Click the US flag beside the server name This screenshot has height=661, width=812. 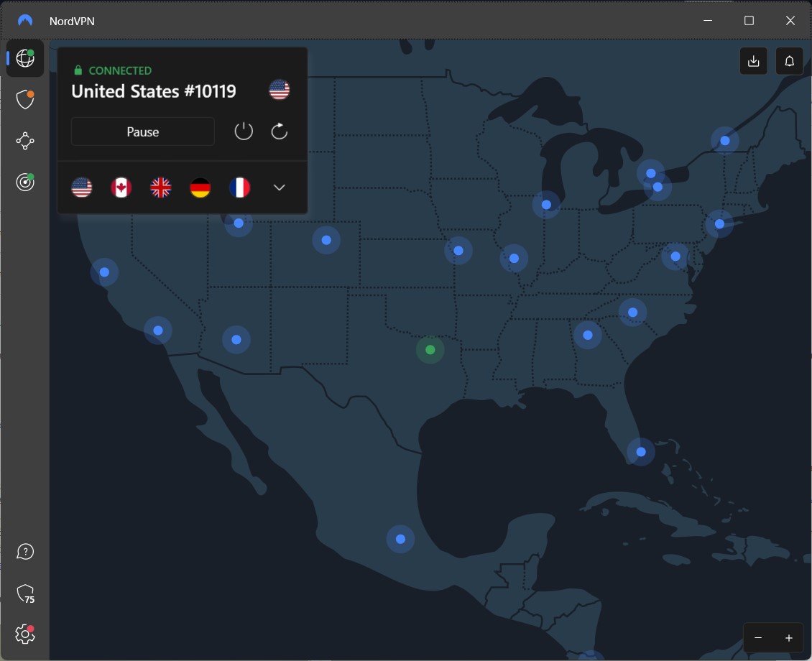(x=279, y=90)
